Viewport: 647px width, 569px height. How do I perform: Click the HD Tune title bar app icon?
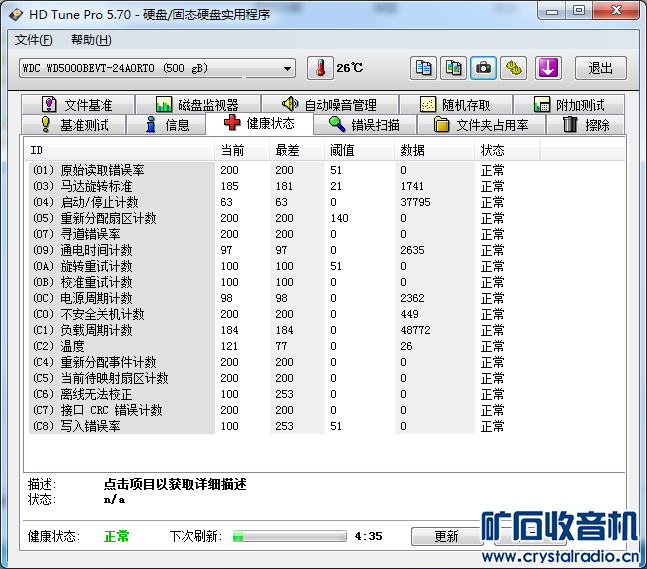click(x=16, y=14)
